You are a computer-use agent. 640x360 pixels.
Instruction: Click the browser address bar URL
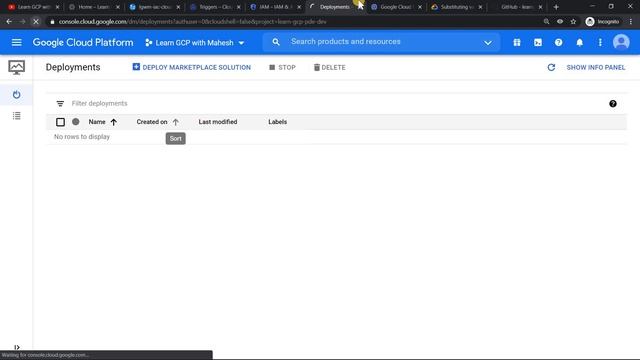click(192, 22)
